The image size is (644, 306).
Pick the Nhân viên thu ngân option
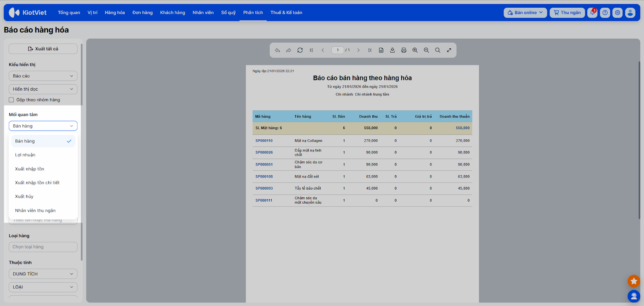click(35, 211)
